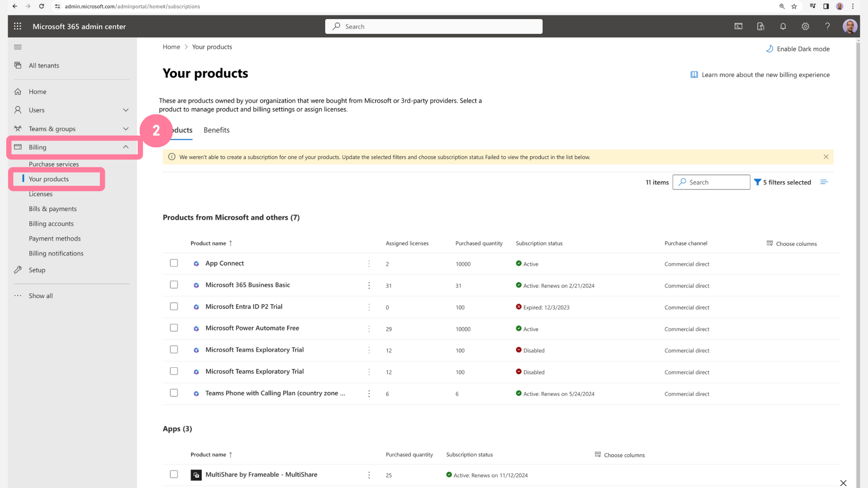The image size is (868, 488).
Task: Click the products list Search field
Action: [711, 182]
